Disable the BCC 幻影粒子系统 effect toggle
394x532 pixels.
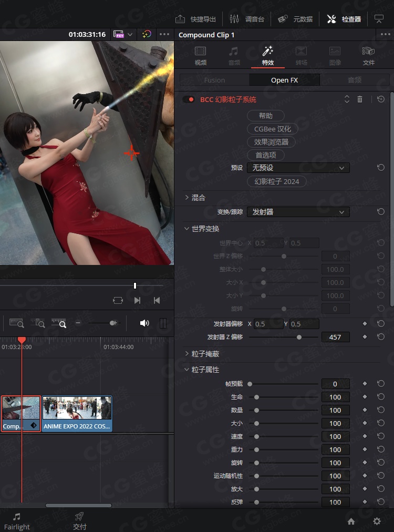(x=188, y=99)
